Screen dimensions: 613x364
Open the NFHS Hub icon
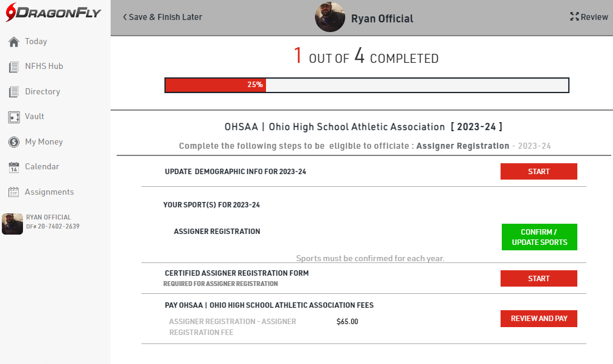pyautogui.click(x=14, y=67)
